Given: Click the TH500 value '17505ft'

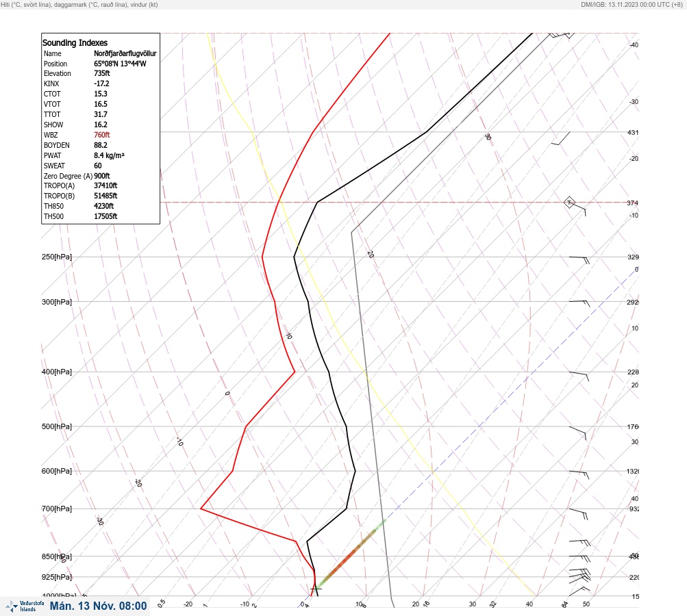Looking at the screenshot, I should (105, 216).
